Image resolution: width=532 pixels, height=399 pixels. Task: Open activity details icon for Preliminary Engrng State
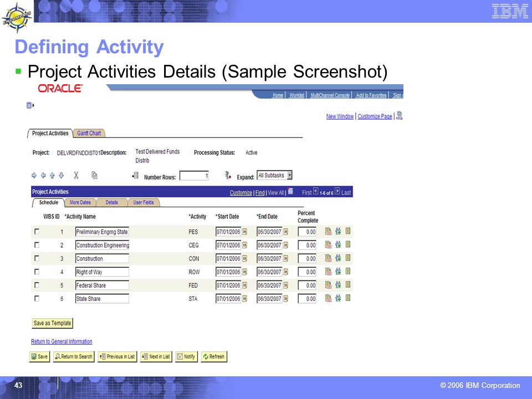[328, 232]
